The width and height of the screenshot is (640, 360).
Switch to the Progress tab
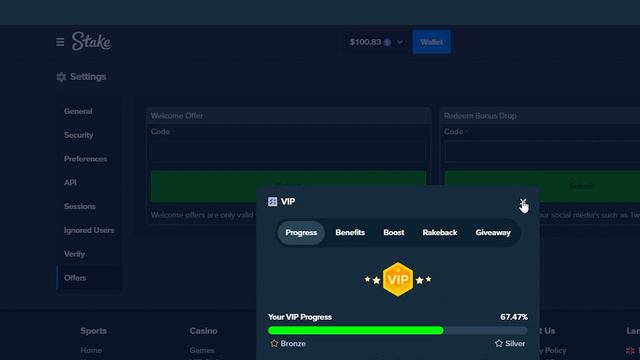pos(301,233)
